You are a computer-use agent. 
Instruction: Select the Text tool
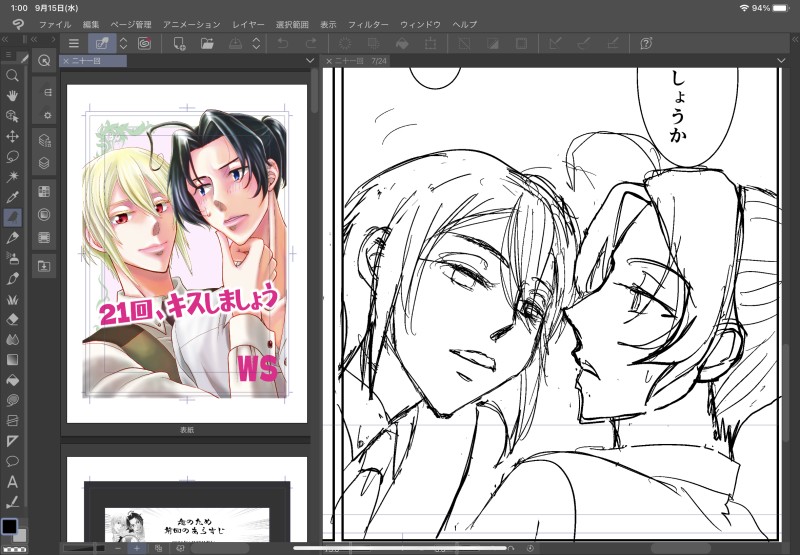12,482
